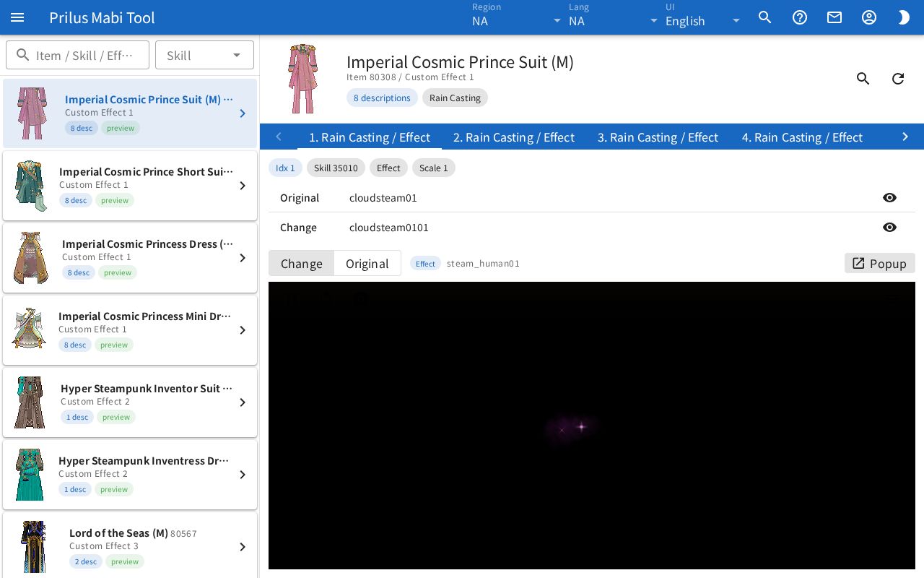Image resolution: width=924 pixels, height=578 pixels.
Task: Toggle dark mode with the moon icon
Action: coord(904,17)
